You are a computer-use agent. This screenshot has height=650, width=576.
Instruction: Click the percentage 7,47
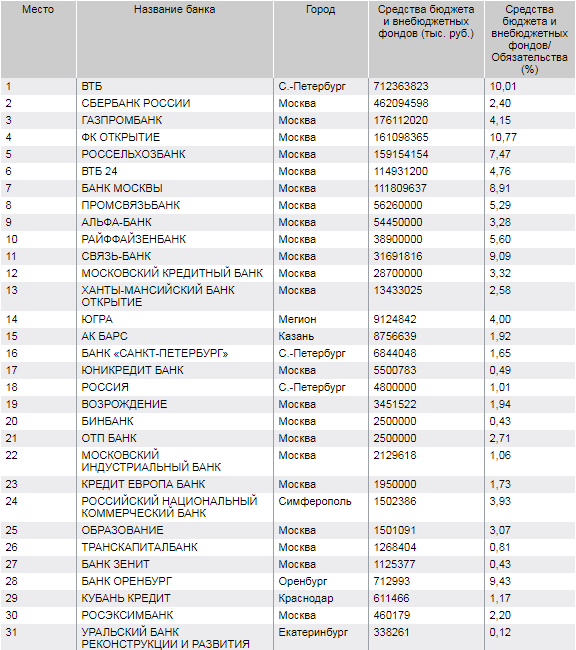(500, 155)
